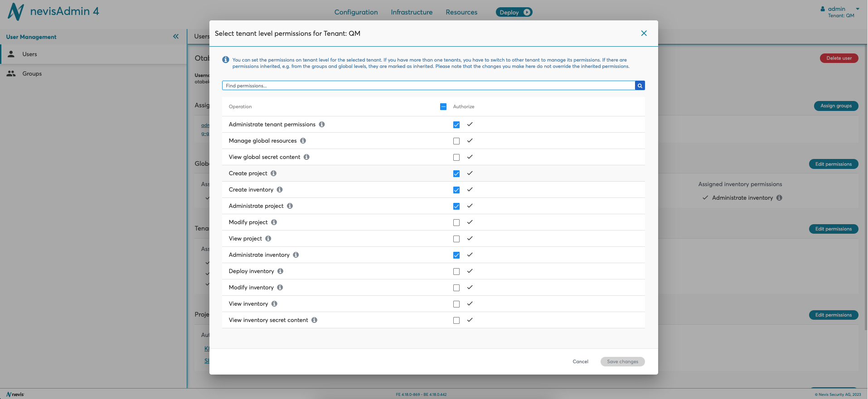Open the Deploy button arrow
This screenshot has height=399, width=868.
tap(527, 12)
